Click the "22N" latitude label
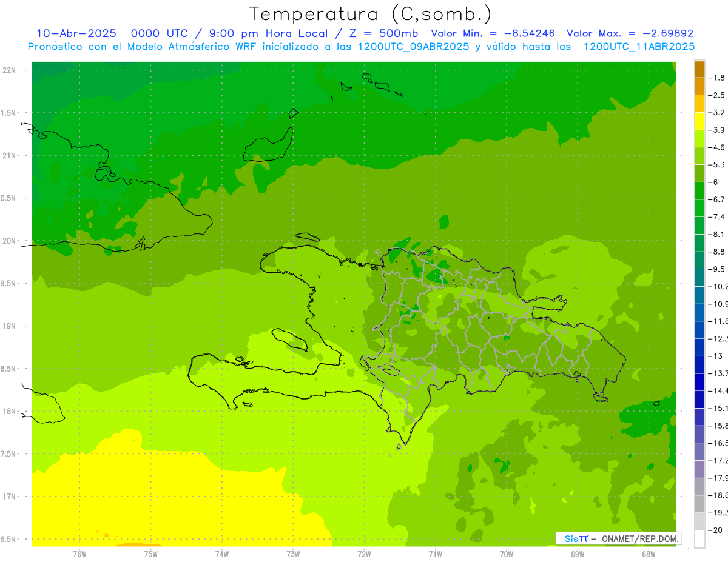 (x=10, y=70)
